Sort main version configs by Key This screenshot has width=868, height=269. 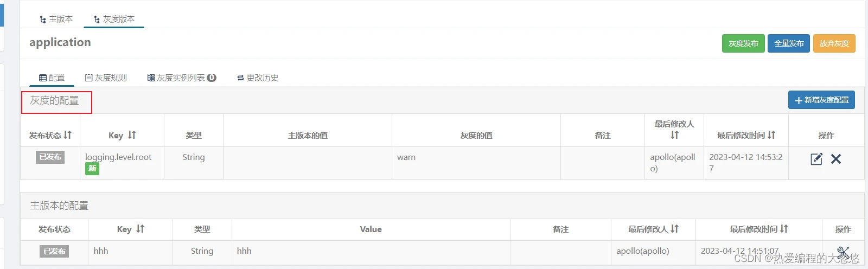tap(140, 229)
